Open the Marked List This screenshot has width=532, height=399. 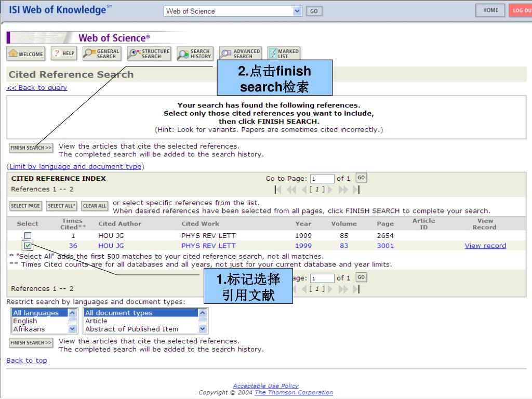click(x=283, y=54)
